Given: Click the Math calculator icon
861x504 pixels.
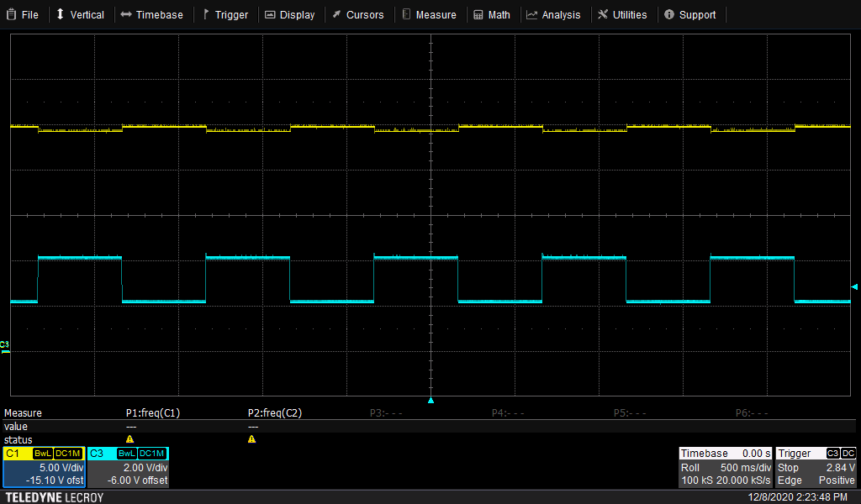Looking at the screenshot, I should (x=476, y=14).
